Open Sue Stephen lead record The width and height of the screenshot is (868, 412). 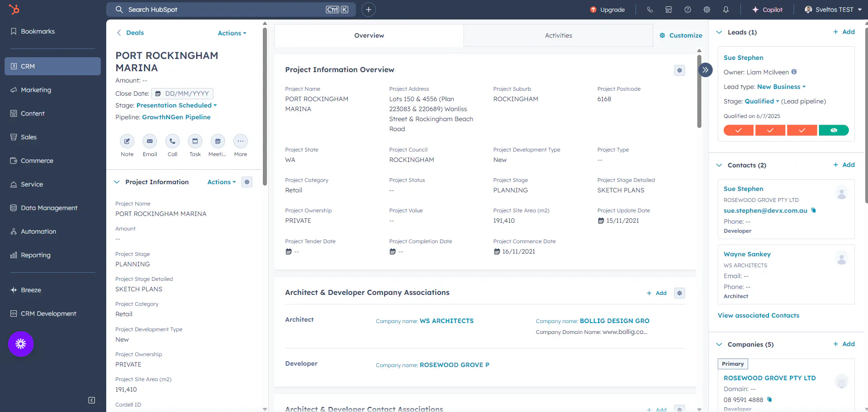click(x=743, y=58)
